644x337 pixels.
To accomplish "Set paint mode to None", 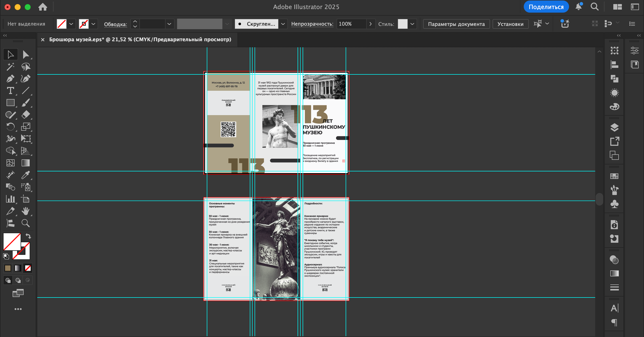I will pos(28,268).
